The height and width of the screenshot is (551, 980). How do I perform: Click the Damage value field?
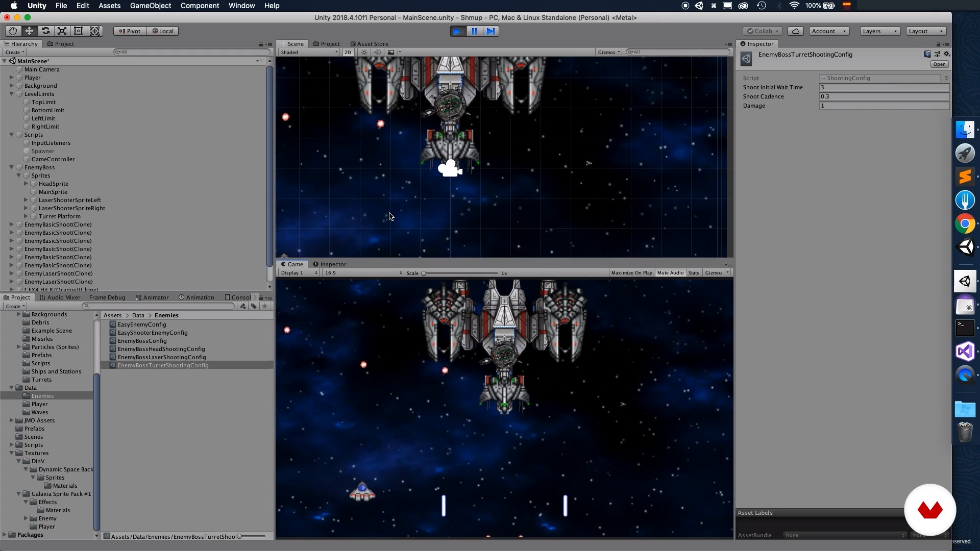[884, 106]
